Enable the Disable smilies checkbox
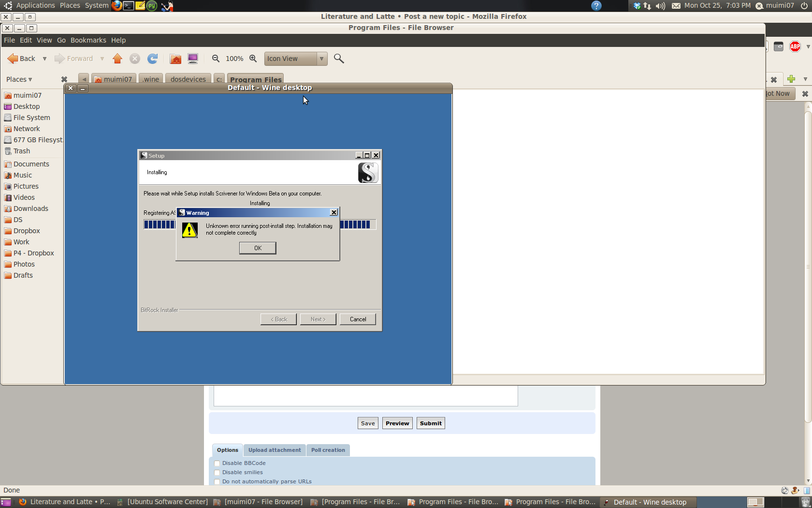 click(217, 473)
